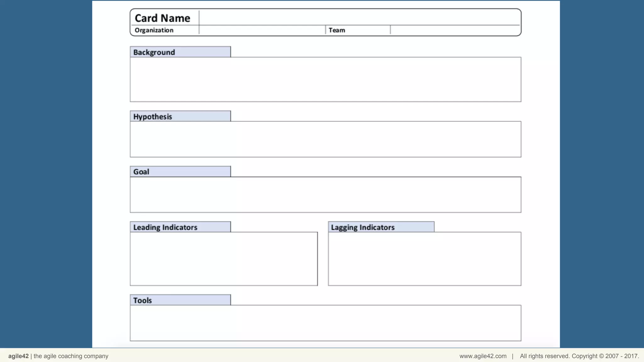Click the Lagging Indicators text area

click(x=425, y=259)
